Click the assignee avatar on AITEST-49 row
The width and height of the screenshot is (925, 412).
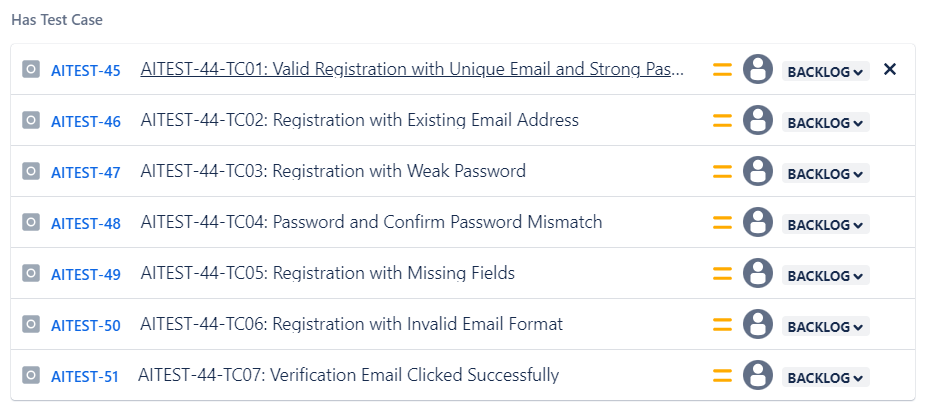tap(758, 274)
